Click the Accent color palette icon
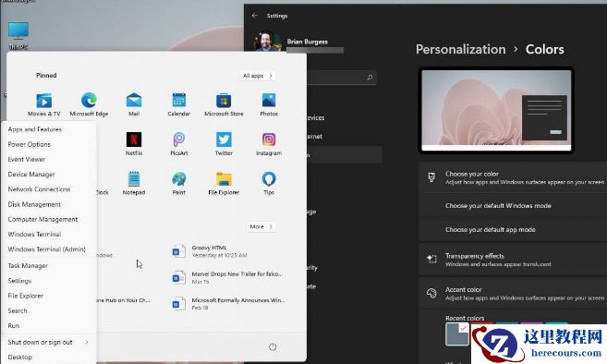The height and width of the screenshot is (364, 607). tap(431, 293)
